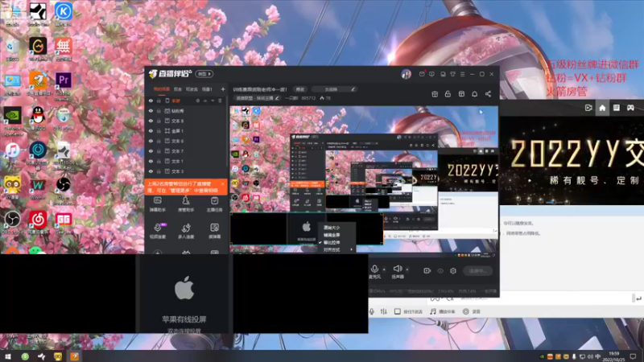Select the 文本 3 source row
Viewport: 644px width, 362px height.
(x=186, y=171)
